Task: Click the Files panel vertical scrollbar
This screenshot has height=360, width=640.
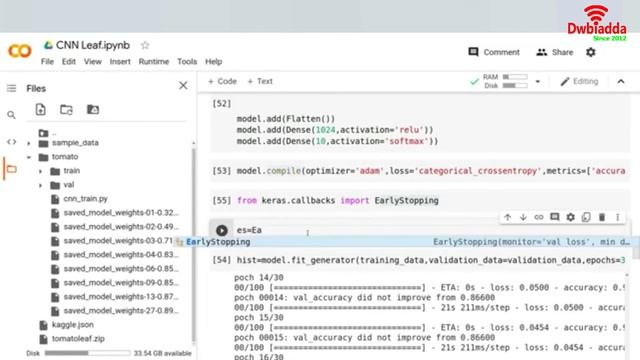Action: click(x=193, y=245)
